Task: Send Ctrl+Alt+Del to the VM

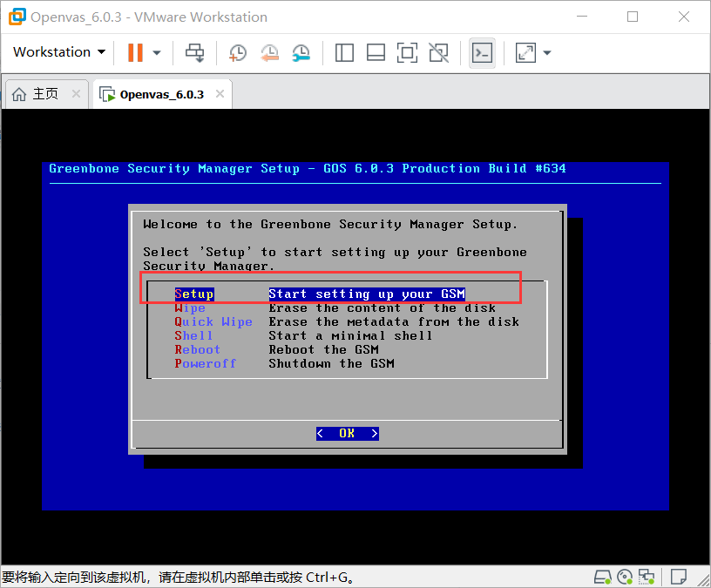Action: pyautogui.click(x=195, y=52)
